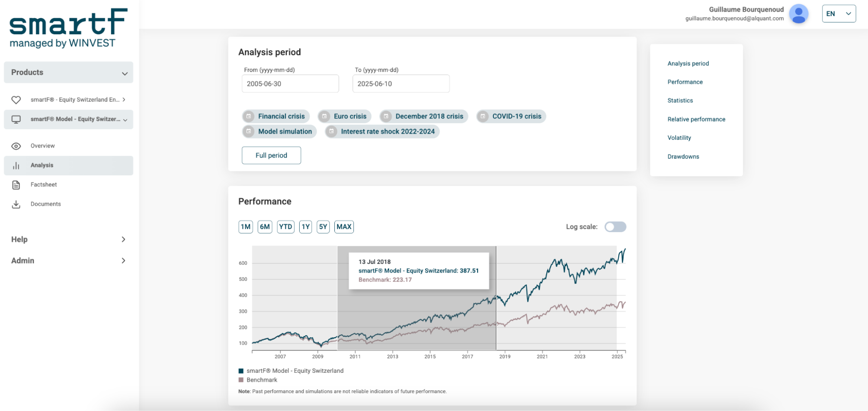The image size is (868, 411).
Task: Click the monitor icon beside smartF® Model item
Action: click(x=16, y=119)
